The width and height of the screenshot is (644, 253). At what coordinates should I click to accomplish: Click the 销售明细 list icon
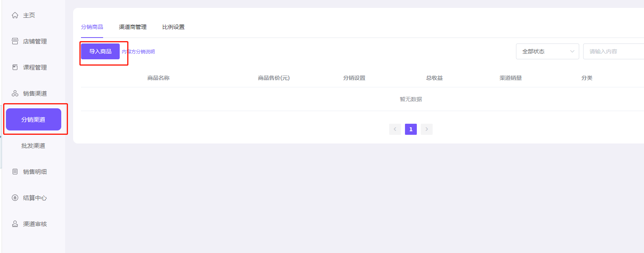pyautogui.click(x=15, y=172)
